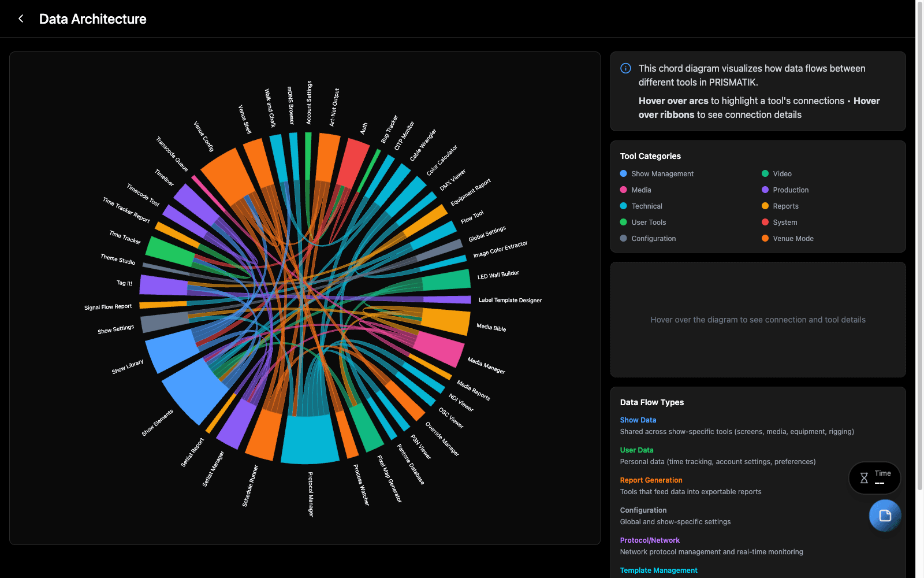
Task: Click the Protocol Manager arc in the chord diagram
Action: (310, 440)
